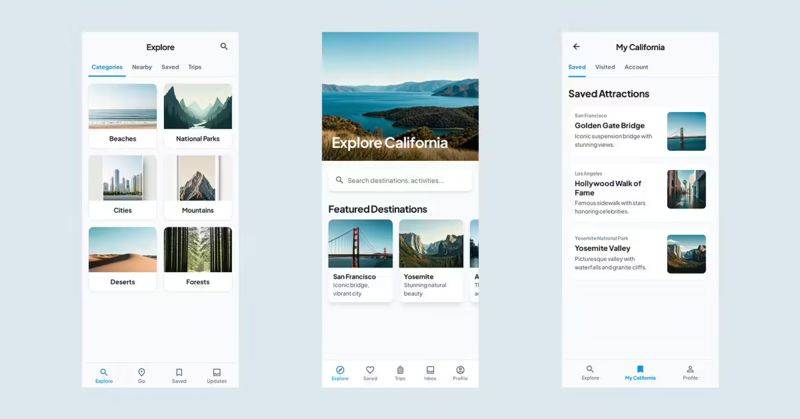Image resolution: width=800 pixels, height=419 pixels.
Task: Open Saved tab on the Explore screen
Action: [x=170, y=67]
